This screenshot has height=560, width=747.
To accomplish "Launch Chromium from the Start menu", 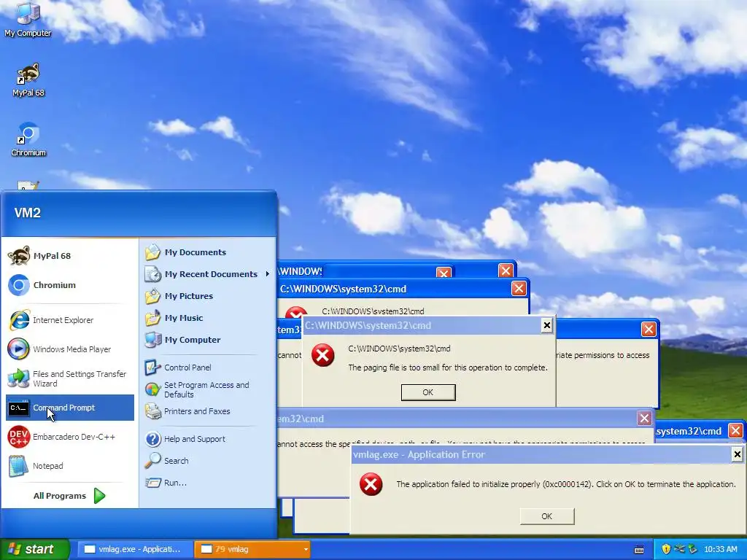I will tap(70, 285).
